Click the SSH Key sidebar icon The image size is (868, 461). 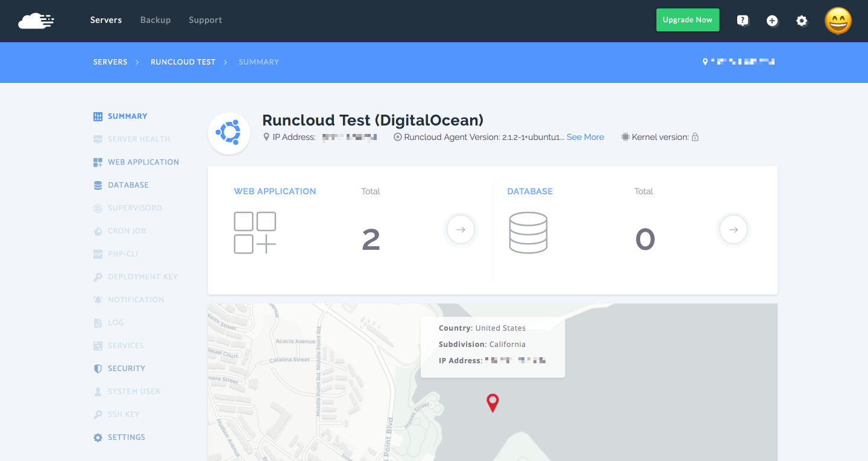(98, 415)
